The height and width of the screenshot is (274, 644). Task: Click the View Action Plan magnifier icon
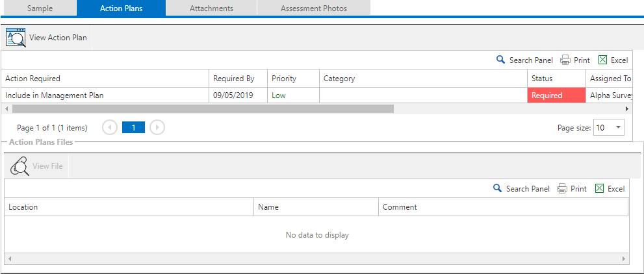click(16, 38)
